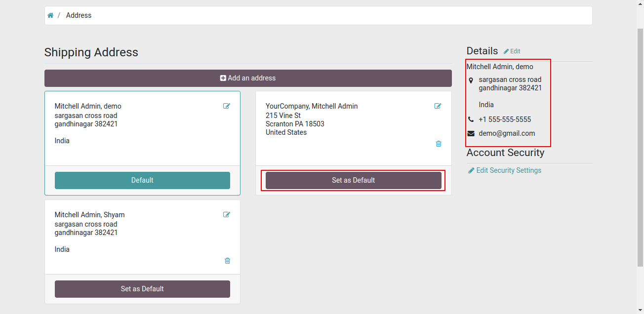
Task: Set YourCompany address as default
Action: coord(354,180)
